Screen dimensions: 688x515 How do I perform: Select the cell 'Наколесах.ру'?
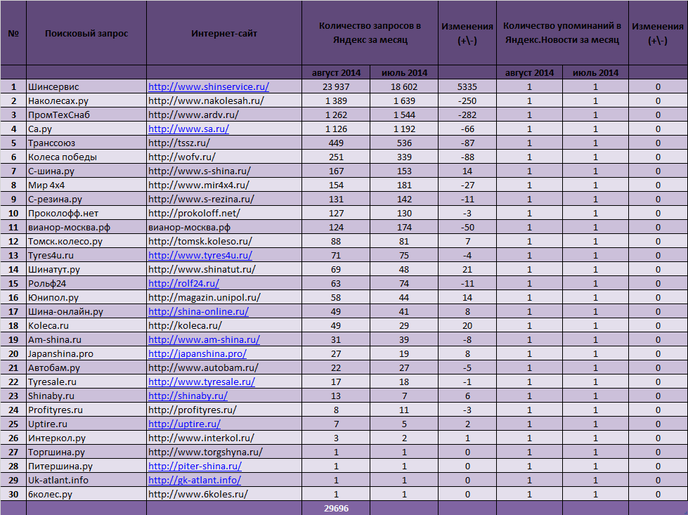86,101
